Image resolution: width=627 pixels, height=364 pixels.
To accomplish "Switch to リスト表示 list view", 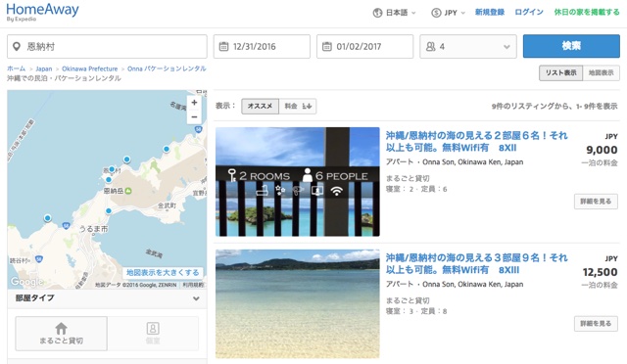I will click(x=560, y=72).
